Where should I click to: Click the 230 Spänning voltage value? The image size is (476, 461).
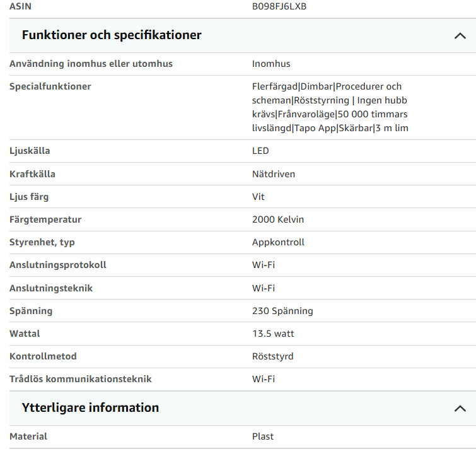(x=282, y=311)
